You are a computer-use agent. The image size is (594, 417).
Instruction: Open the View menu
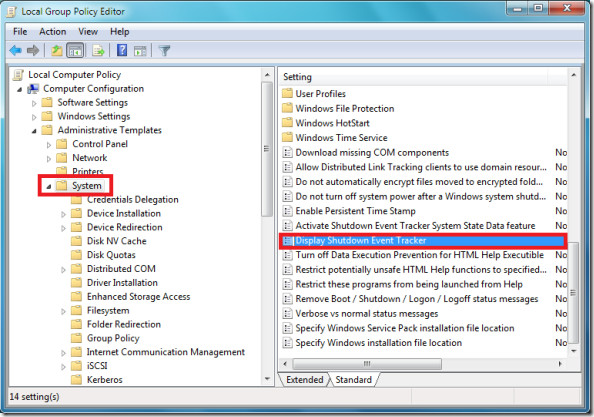coord(88,31)
